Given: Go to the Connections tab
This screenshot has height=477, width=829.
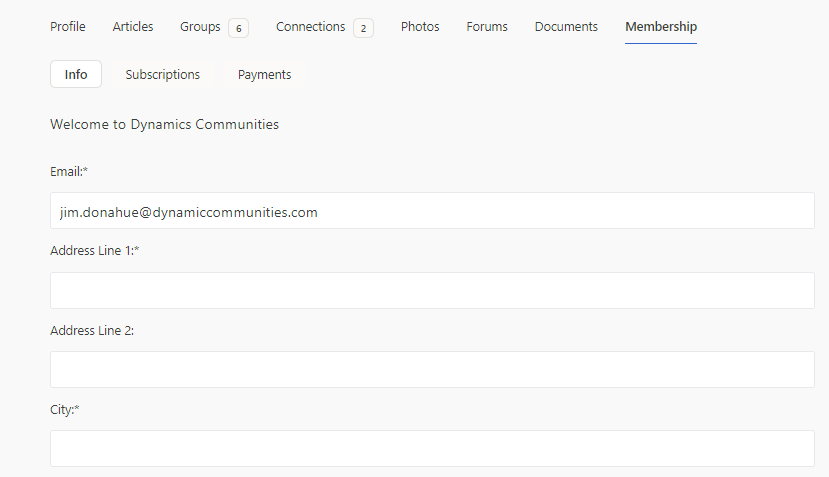Looking at the screenshot, I should 310,26.
